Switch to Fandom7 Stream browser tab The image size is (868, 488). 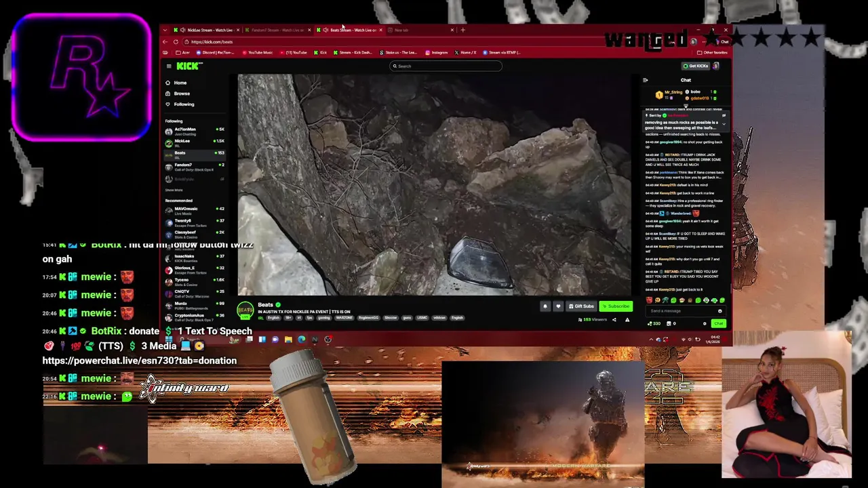click(277, 30)
